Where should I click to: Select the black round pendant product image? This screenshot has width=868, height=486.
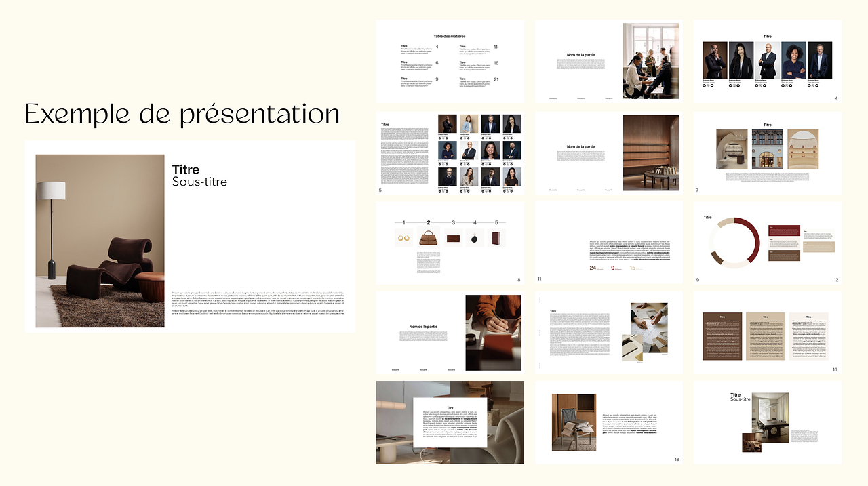[x=475, y=238]
